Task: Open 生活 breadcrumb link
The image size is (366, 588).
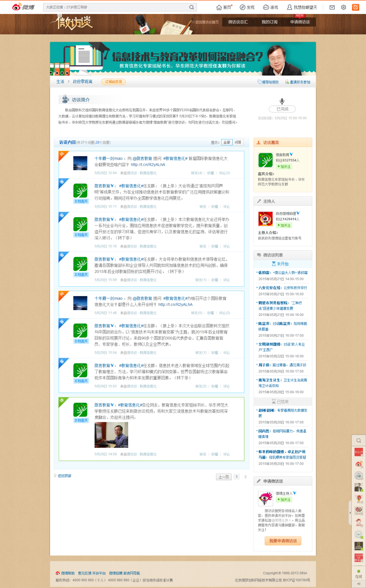Action: tap(60, 82)
